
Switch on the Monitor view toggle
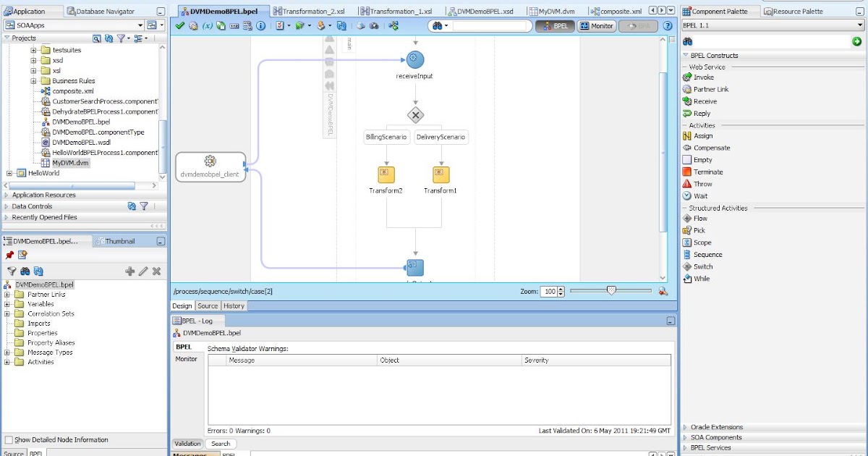pyautogui.click(x=596, y=25)
